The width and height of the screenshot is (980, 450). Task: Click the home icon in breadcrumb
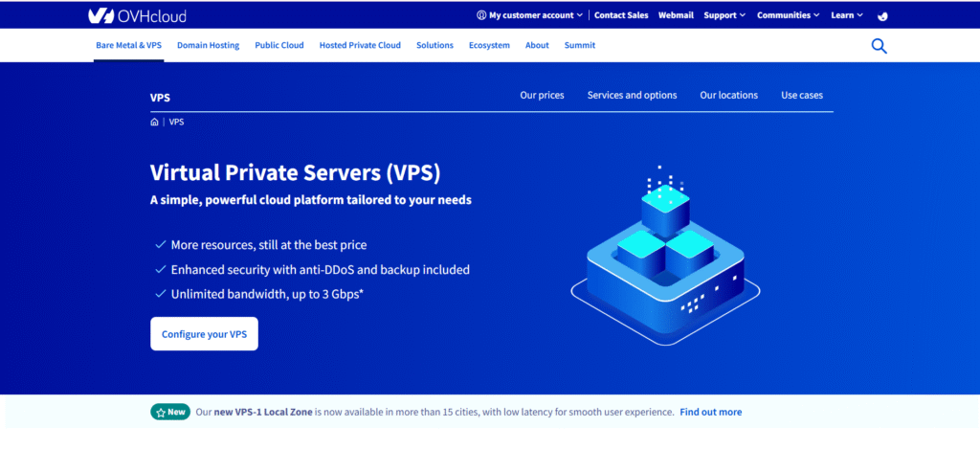pyautogui.click(x=154, y=123)
